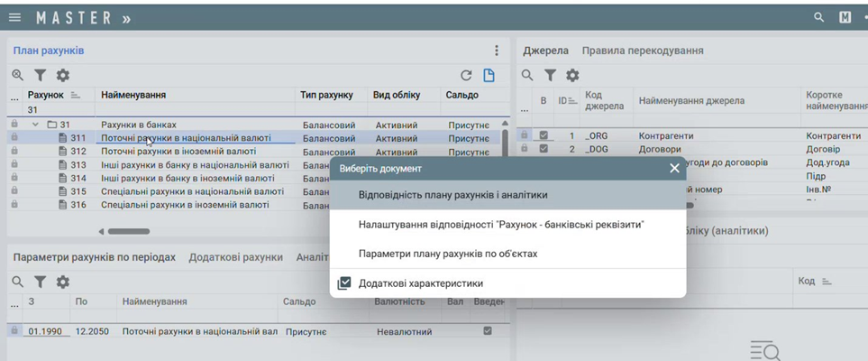Open three-dot column menu in Параметри table header
This screenshot has width=868, height=361.
[14, 304]
